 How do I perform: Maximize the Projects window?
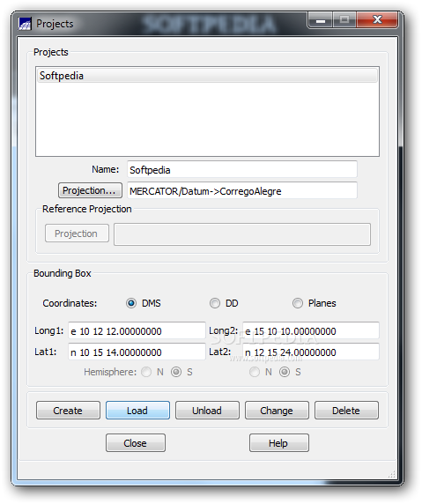[x=344, y=20]
